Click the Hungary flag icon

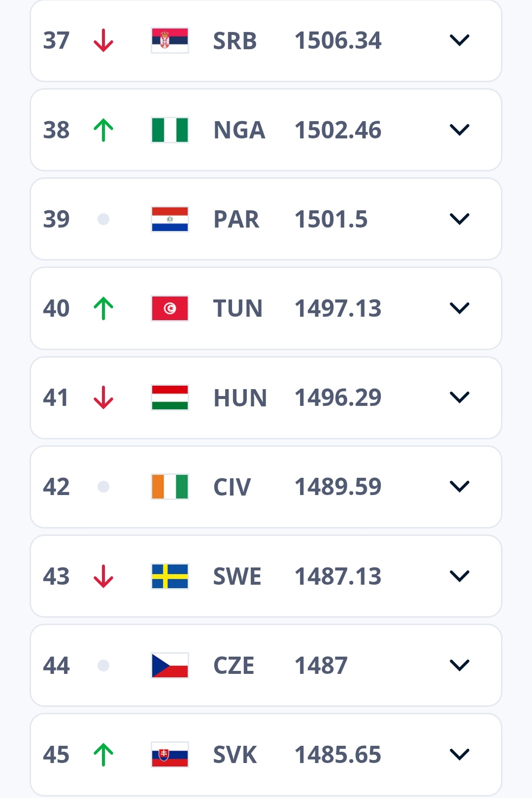point(170,398)
